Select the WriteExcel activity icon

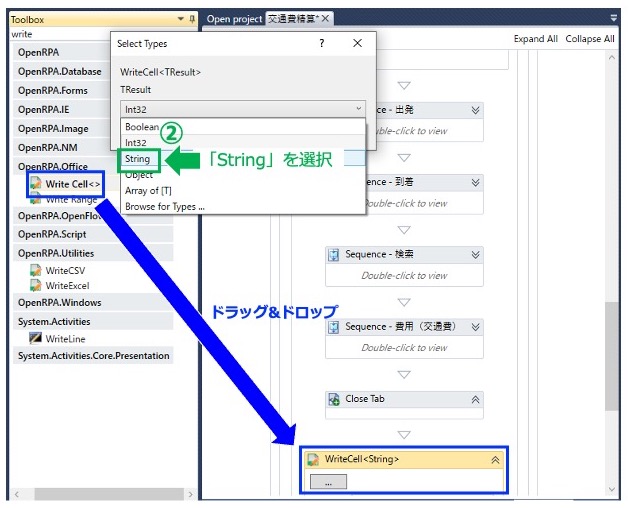[x=35, y=285]
